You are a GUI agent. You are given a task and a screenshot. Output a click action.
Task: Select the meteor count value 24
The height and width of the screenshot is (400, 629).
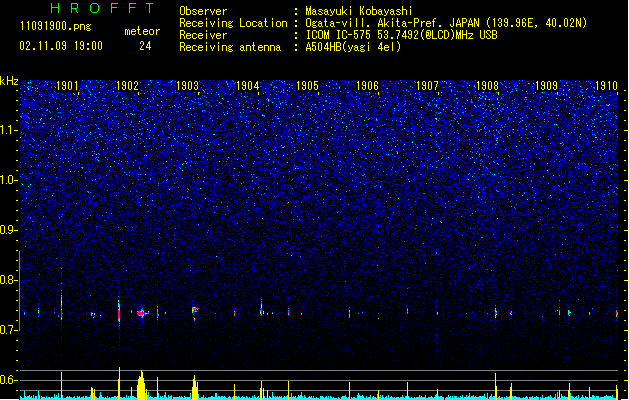tap(145, 46)
